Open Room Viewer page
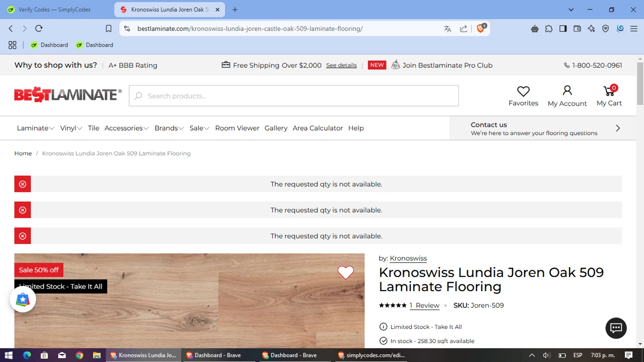The width and height of the screenshot is (644, 362). click(x=237, y=128)
